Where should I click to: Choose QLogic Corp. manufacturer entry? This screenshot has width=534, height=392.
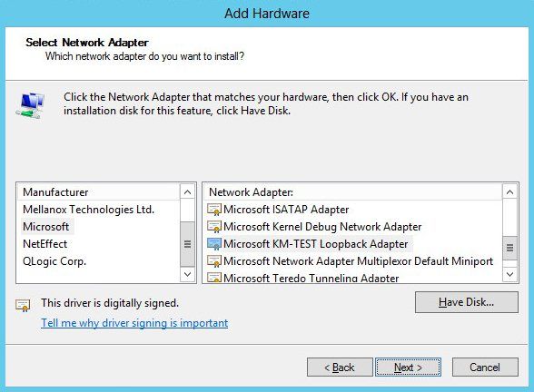click(54, 261)
